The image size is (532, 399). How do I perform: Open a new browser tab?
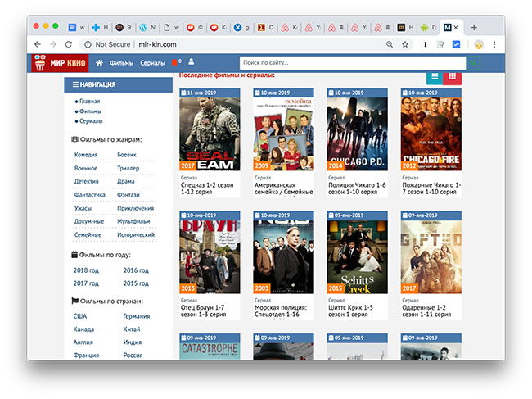coord(473,27)
